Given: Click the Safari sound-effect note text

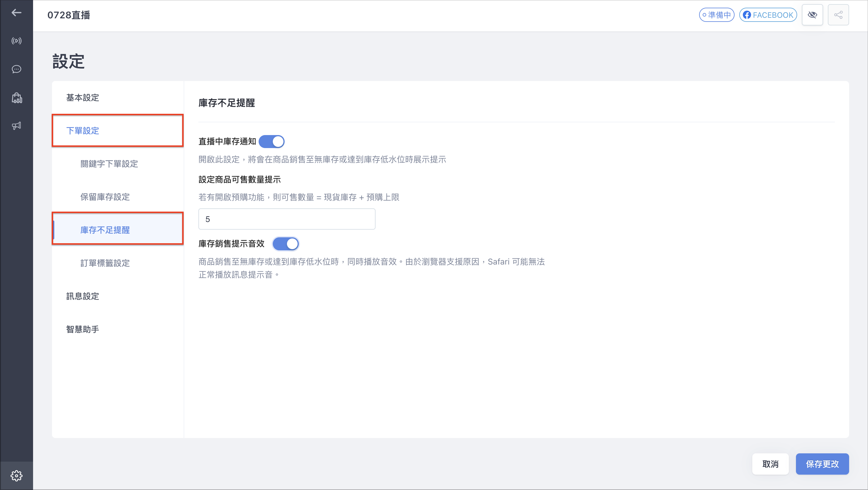Looking at the screenshot, I should tap(371, 268).
